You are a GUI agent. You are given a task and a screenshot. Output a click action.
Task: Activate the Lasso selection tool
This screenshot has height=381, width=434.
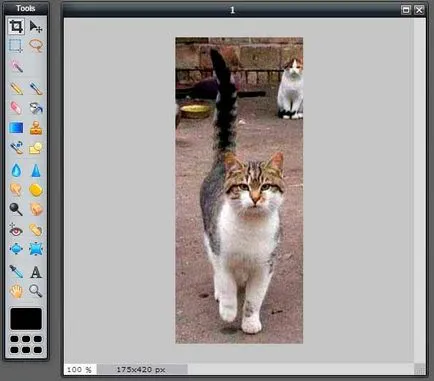coord(36,46)
